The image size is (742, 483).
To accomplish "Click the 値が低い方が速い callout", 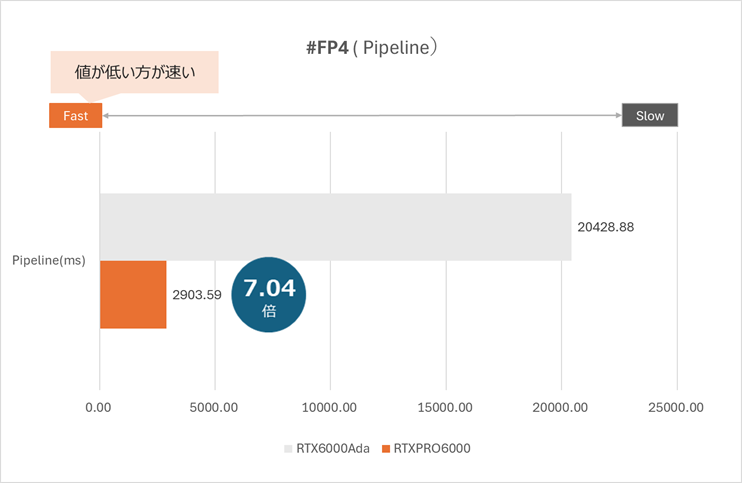I will click(133, 73).
